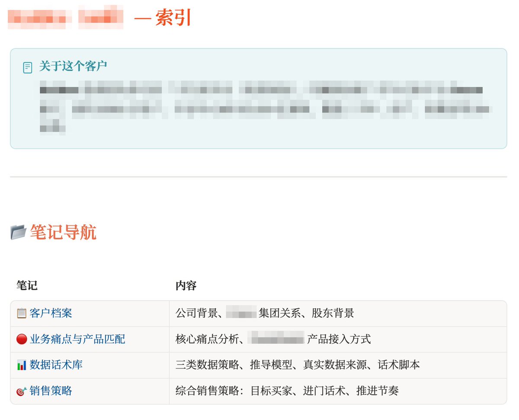The height and width of the screenshot is (420, 519).
Task: Click the red circle icon before 业务痛点与产品匹配
Action: click(x=22, y=339)
